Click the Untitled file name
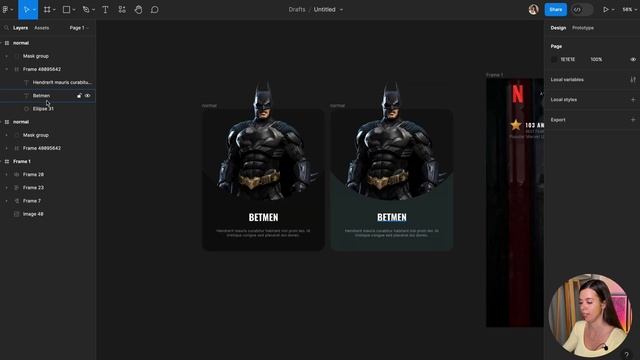The width and height of the screenshot is (640, 360). click(324, 9)
